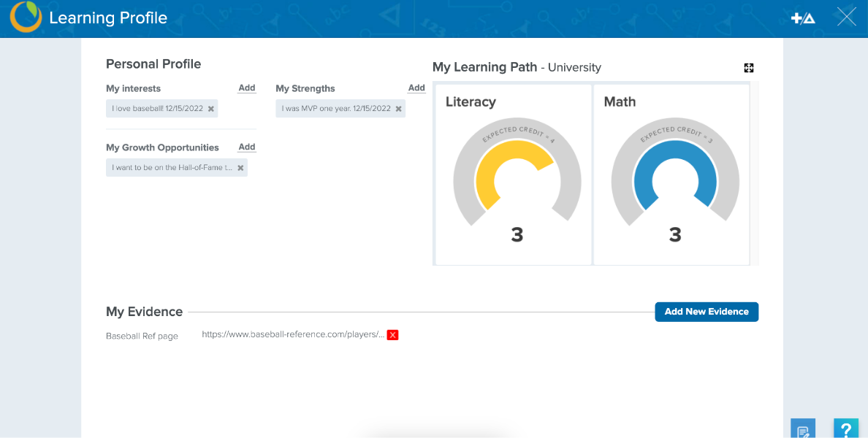Click the 'My Evidence' heading

pos(145,312)
